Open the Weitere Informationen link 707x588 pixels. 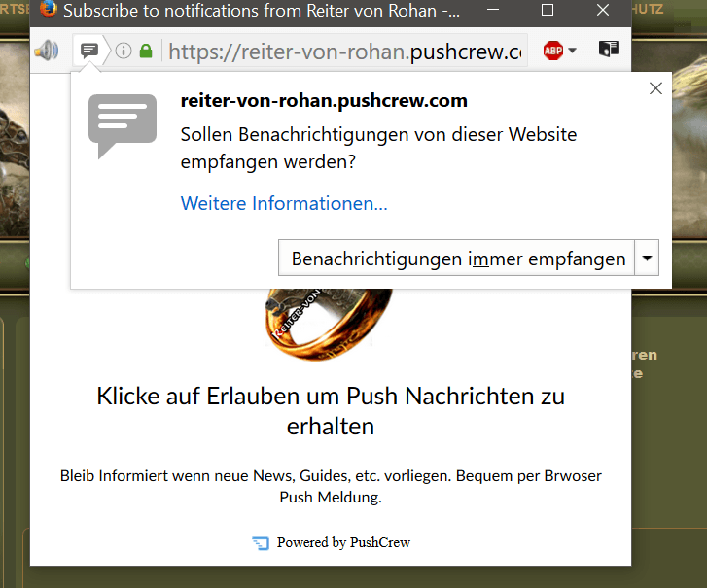click(284, 203)
